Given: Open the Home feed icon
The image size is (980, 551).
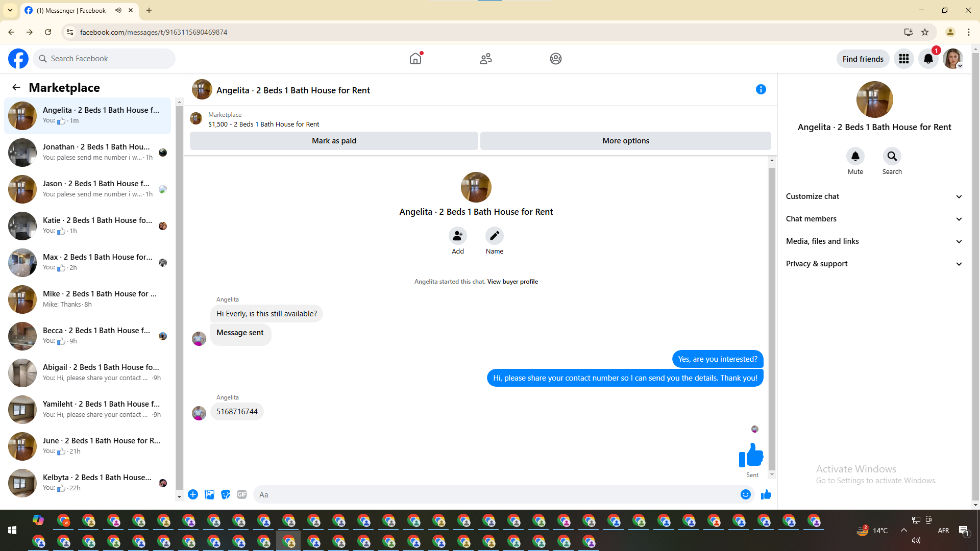Looking at the screenshot, I should coord(415,59).
